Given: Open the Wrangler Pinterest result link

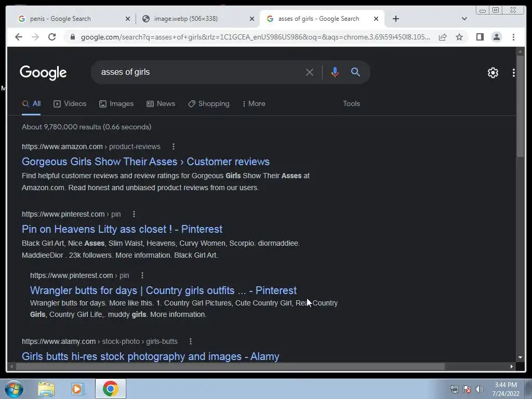Looking at the screenshot, I should pyautogui.click(x=163, y=290).
